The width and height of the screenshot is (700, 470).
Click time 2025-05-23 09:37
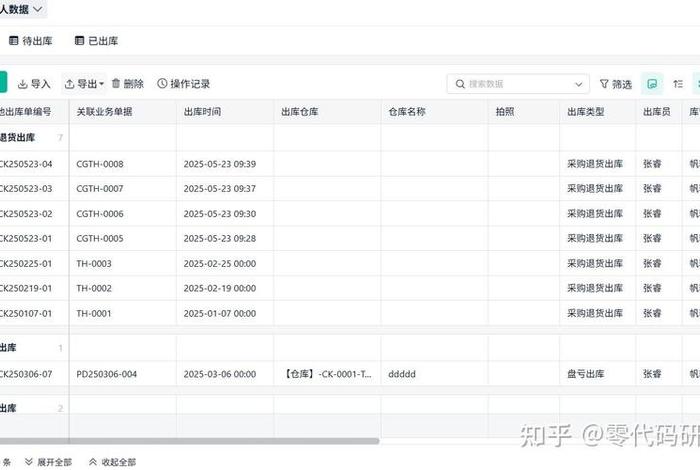[220, 188]
